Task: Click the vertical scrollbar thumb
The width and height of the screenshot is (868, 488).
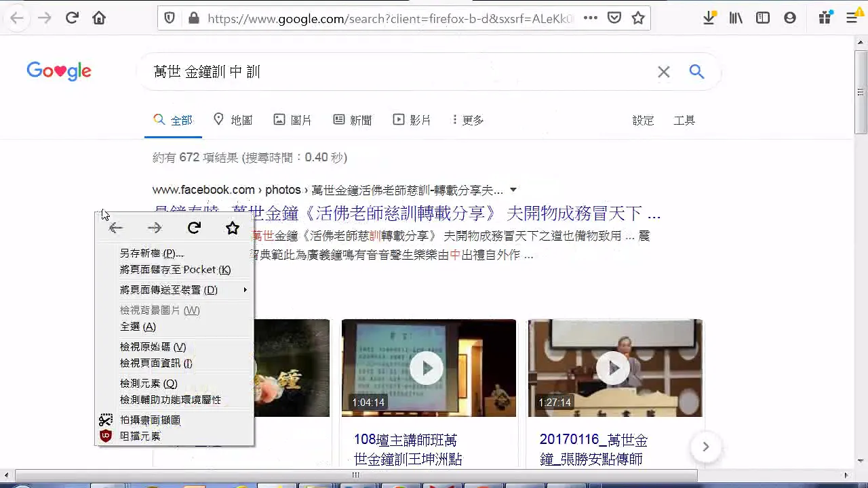Action: [861, 91]
